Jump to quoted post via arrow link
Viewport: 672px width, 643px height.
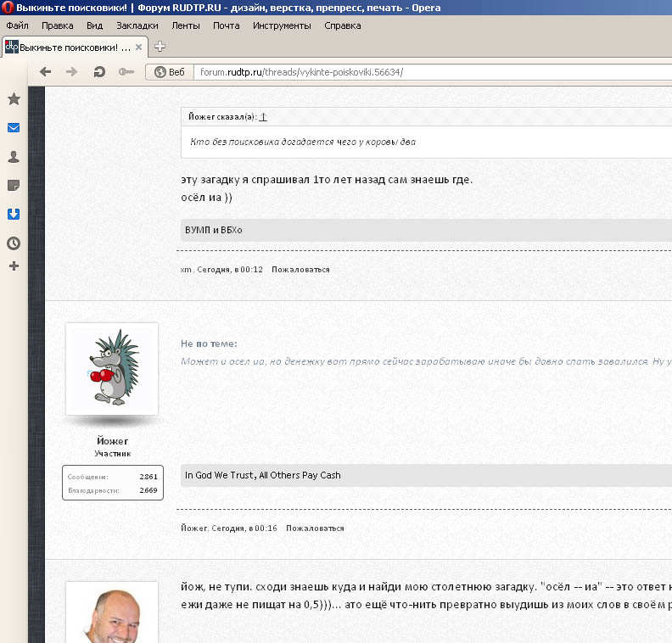tap(263, 116)
